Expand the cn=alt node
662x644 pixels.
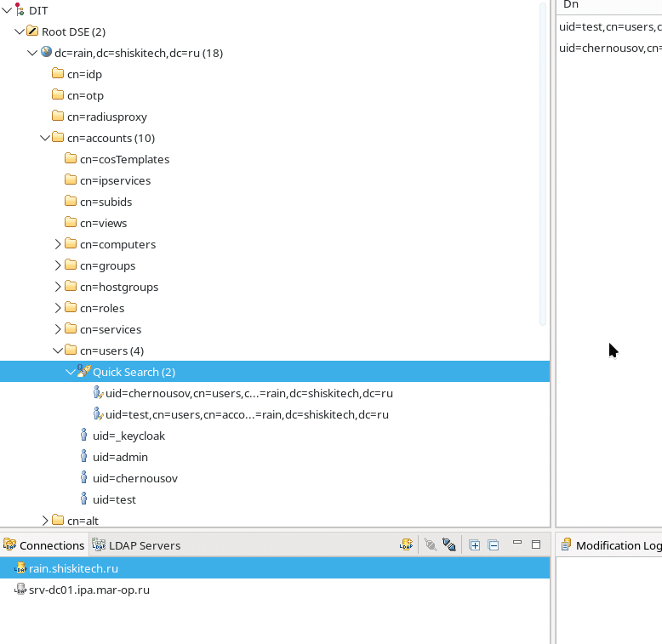click(x=45, y=521)
